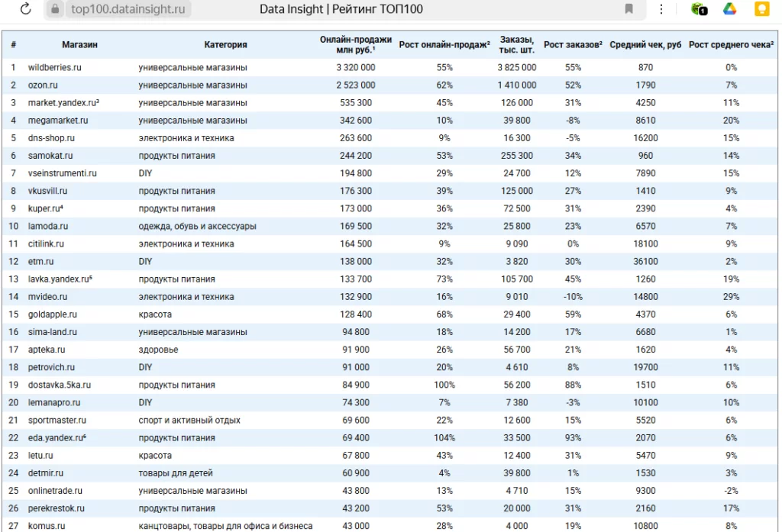Click citilink.ru average check 18100

(x=645, y=243)
